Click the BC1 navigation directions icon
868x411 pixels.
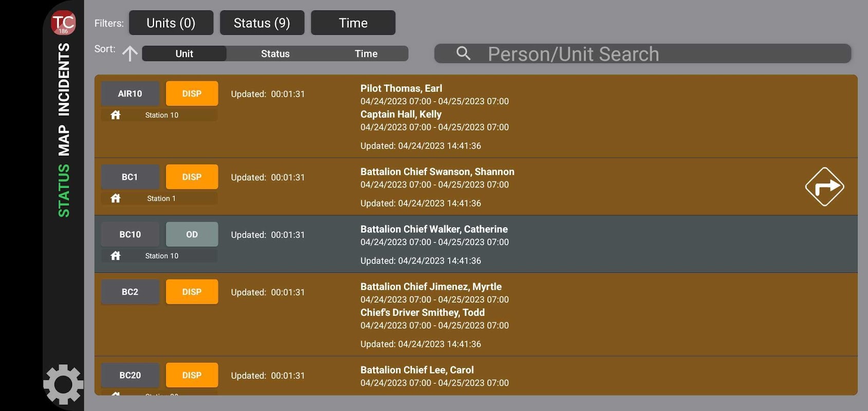pos(824,186)
